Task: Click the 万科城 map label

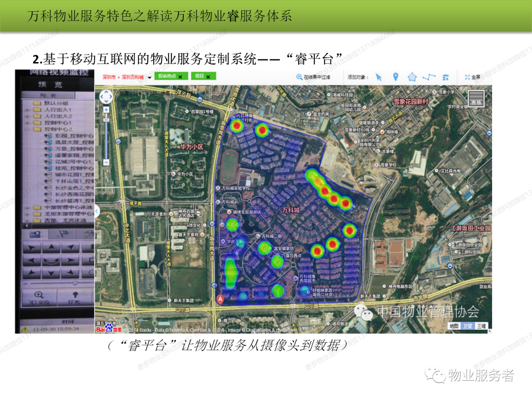Action: click(291, 210)
